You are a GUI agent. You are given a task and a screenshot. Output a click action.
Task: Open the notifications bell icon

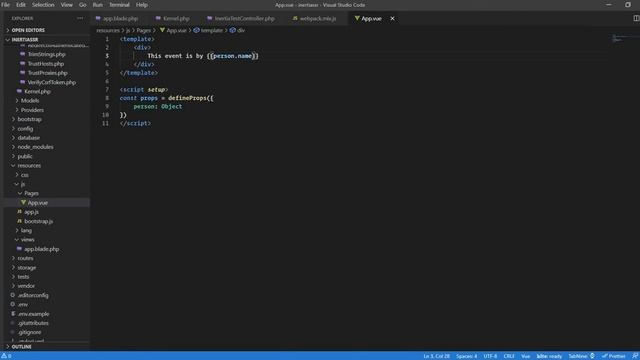635,356
